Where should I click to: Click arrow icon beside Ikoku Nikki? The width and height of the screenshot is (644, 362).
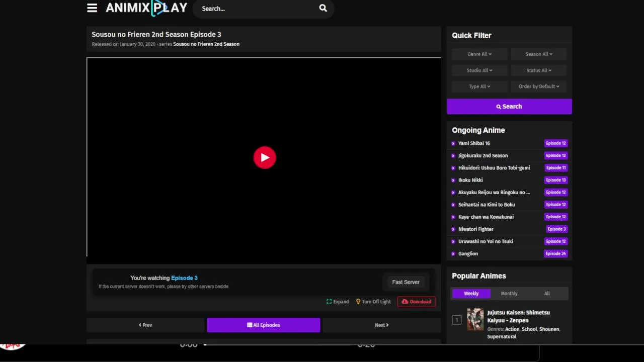pos(453,180)
